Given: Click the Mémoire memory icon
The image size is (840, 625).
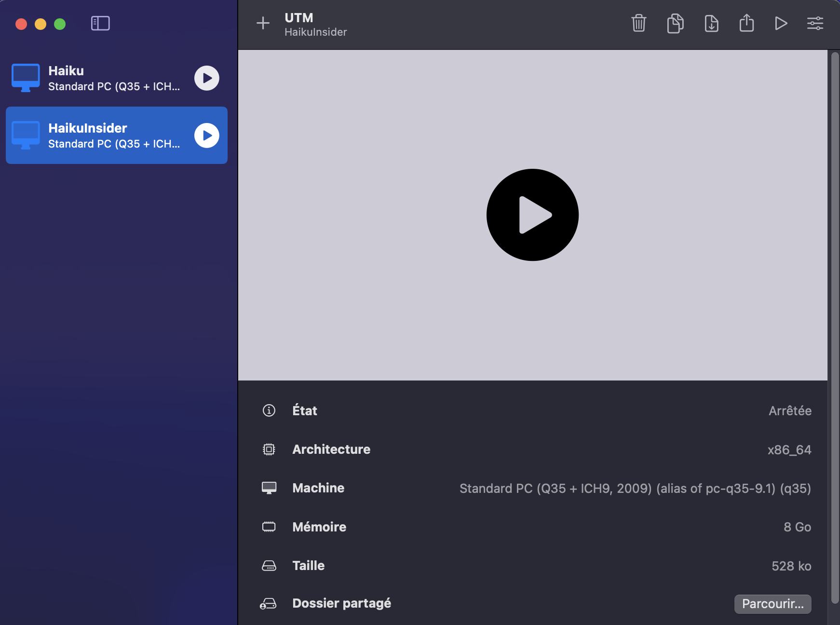Looking at the screenshot, I should tap(269, 527).
